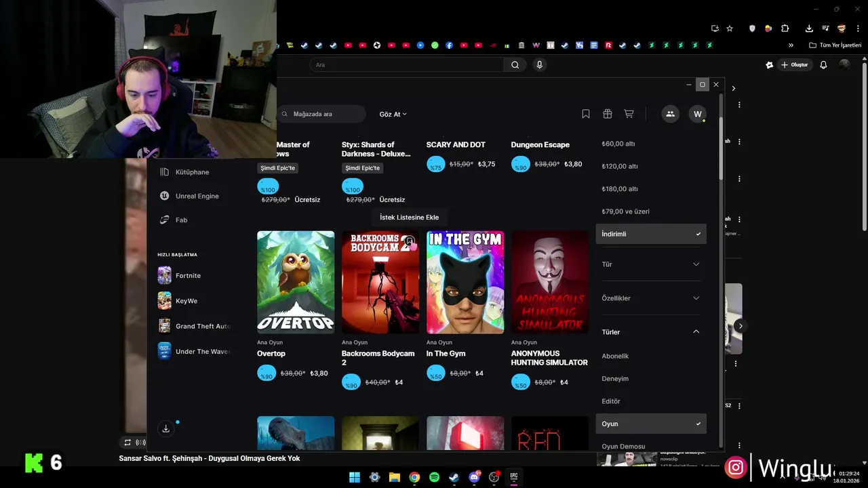Launch Fortnite from its quick launch icon
Screen dimensions: 868x488
point(164,275)
